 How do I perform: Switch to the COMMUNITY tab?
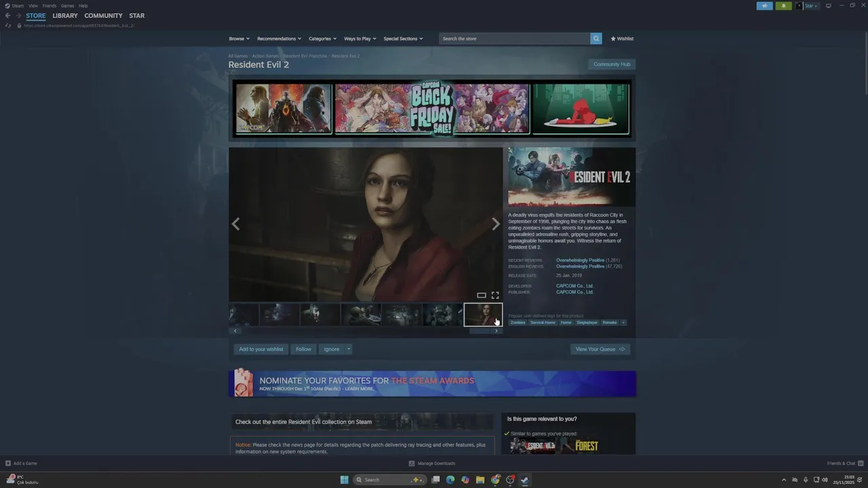(104, 16)
